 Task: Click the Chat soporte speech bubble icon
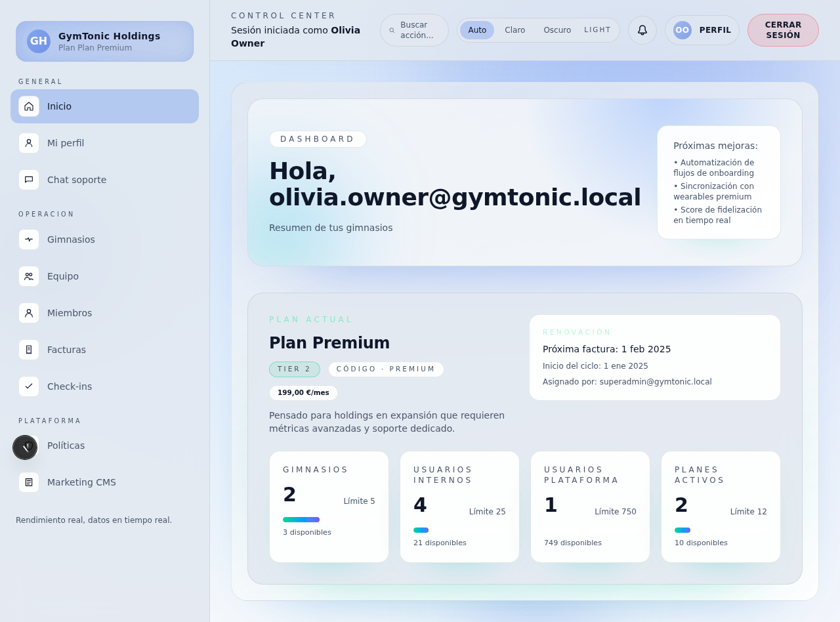[x=29, y=180]
